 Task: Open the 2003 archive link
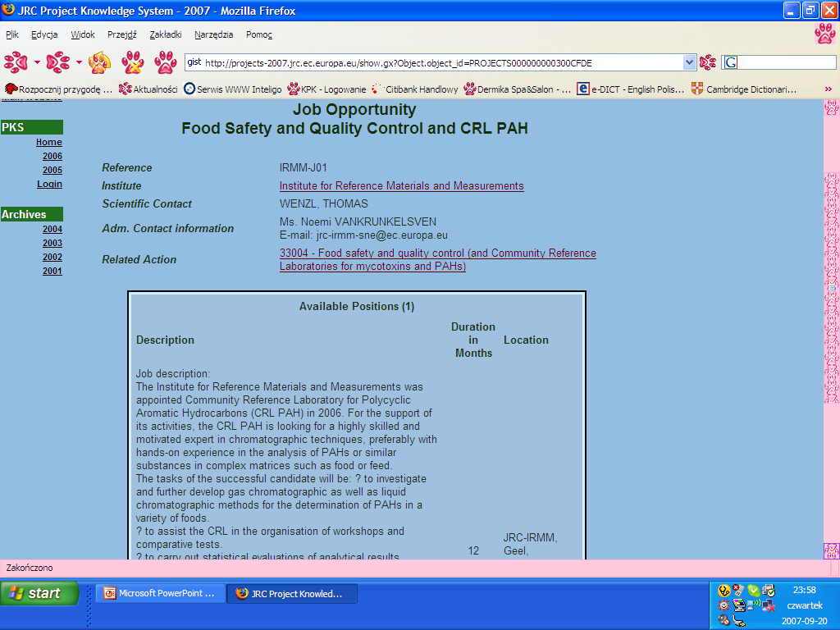tap(52, 243)
